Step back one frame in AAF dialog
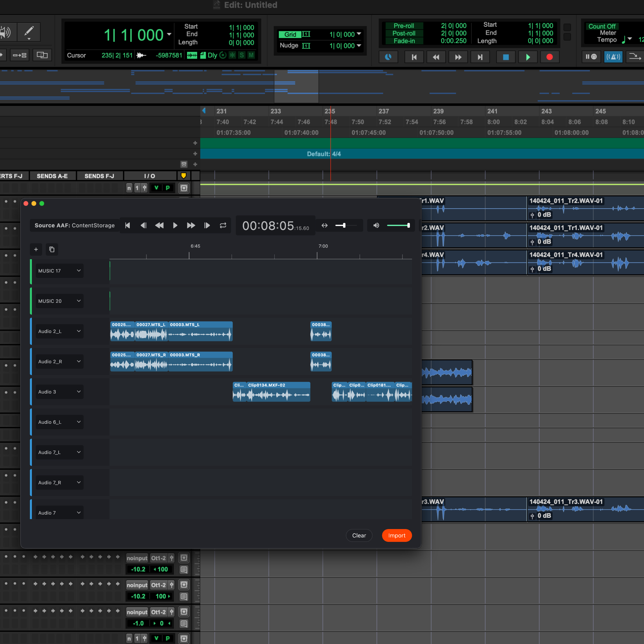 143,226
